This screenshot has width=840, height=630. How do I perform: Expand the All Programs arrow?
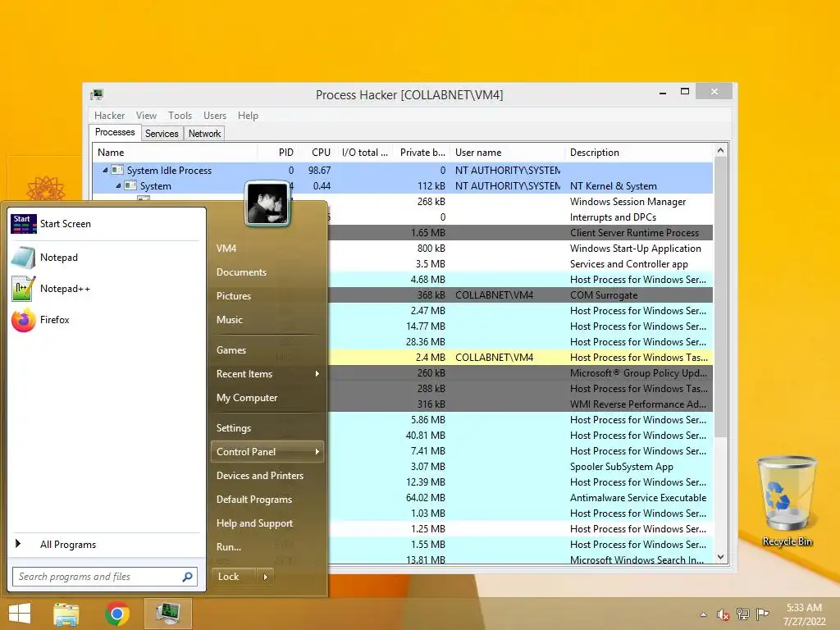point(18,544)
